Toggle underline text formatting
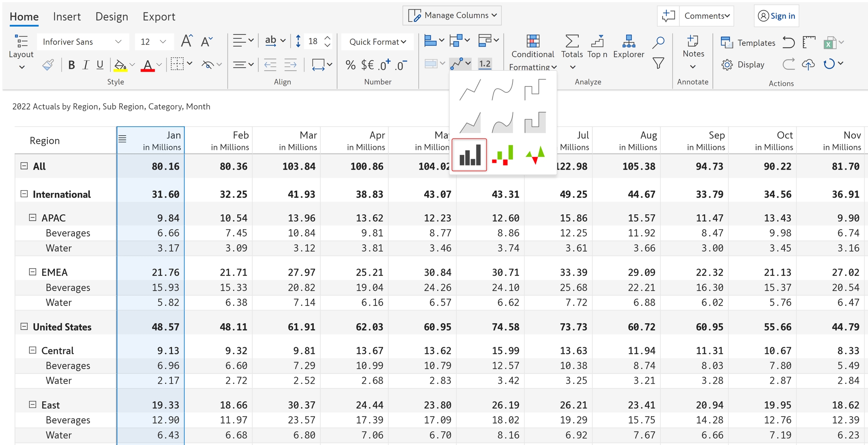The width and height of the screenshot is (868, 445). coord(100,65)
